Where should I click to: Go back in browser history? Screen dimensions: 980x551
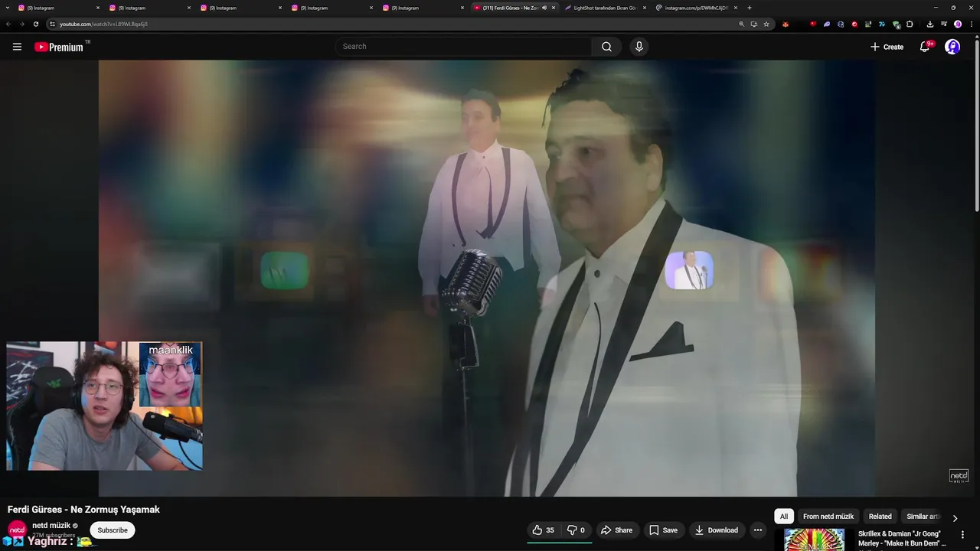(8, 24)
